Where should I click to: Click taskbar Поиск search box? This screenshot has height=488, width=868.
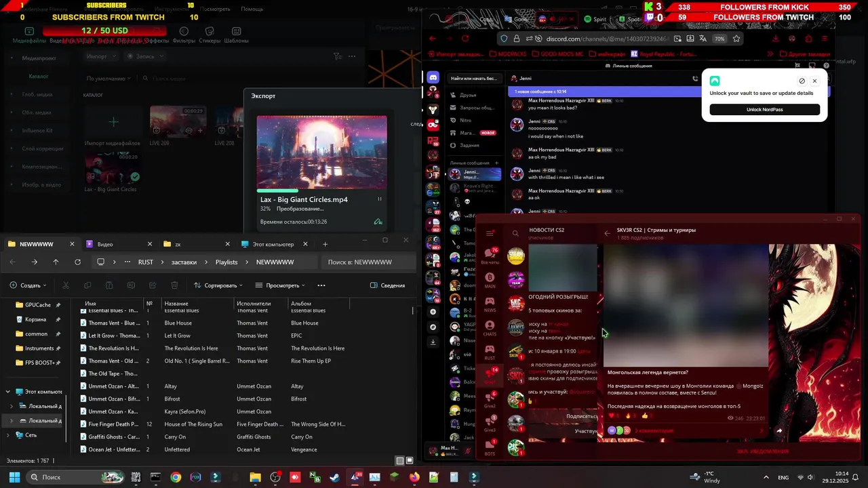click(76, 477)
